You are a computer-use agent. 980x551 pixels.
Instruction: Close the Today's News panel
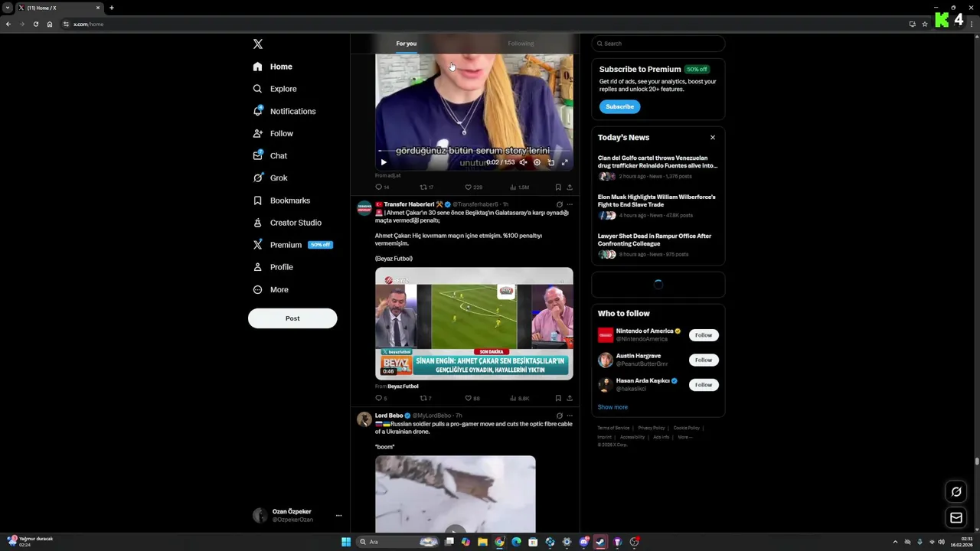click(713, 138)
